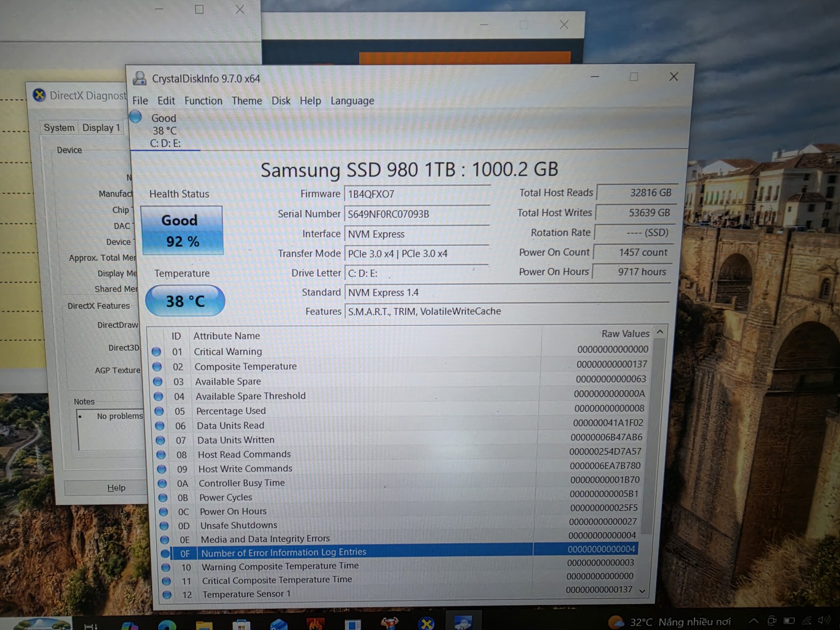Click the status circle for Critical Warning
840x630 pixels.
click(157, 352)
